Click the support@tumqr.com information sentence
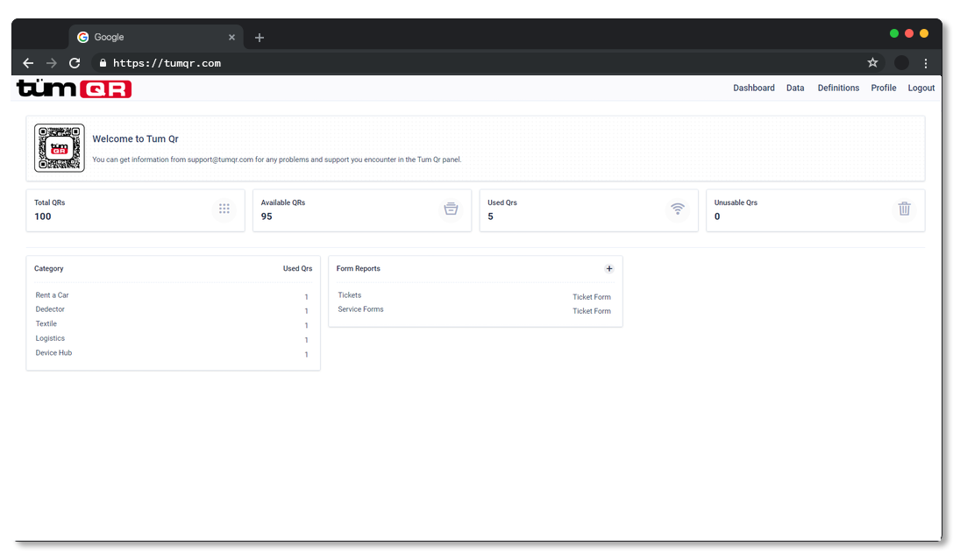The height and width of the screenshot is (560, 953). coord(276,159)
